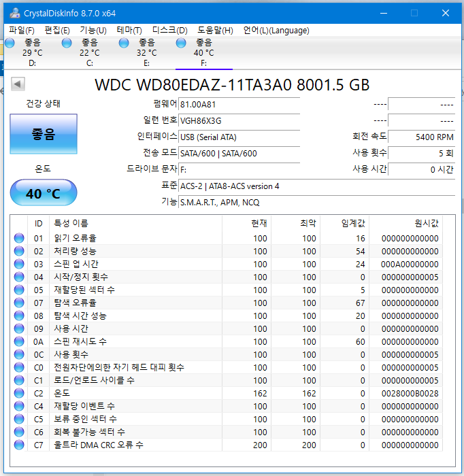This screenshot has height=476, width=464.
Task: Click the standard field ACS-2 | ATA8-ACS version 4
Action: [317, 186]
